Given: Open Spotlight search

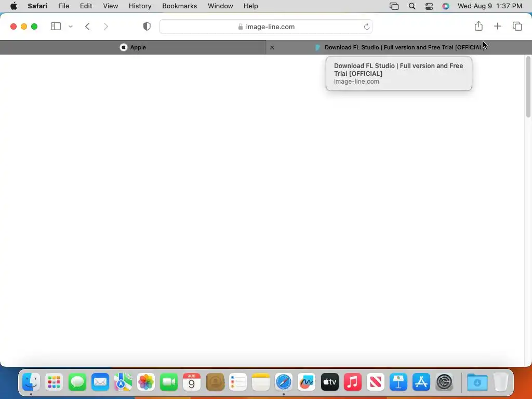Looking at the screenshot, I should pos(412,6).
